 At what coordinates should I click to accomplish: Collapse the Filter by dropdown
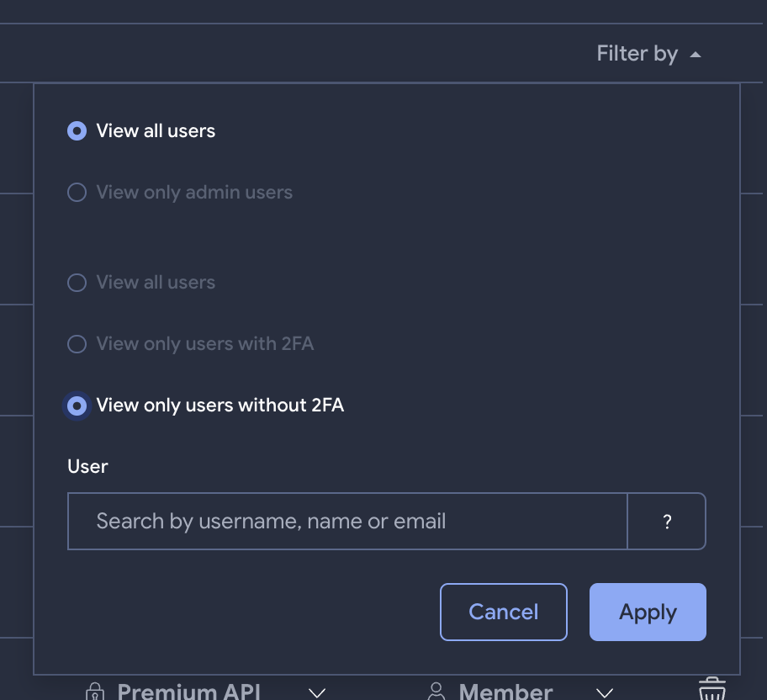coord(637,54)
